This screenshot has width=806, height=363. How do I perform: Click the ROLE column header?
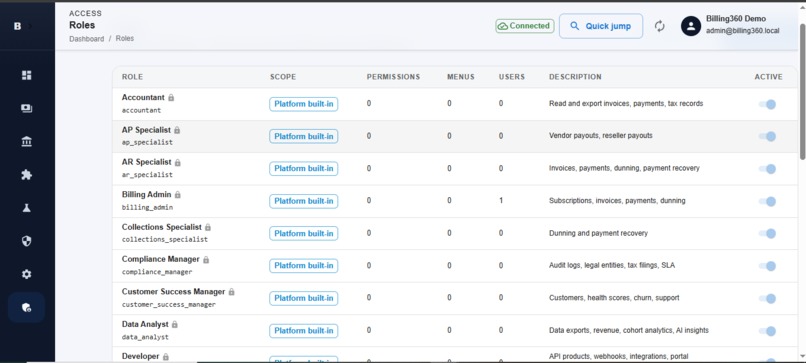[x=132, y=77]
